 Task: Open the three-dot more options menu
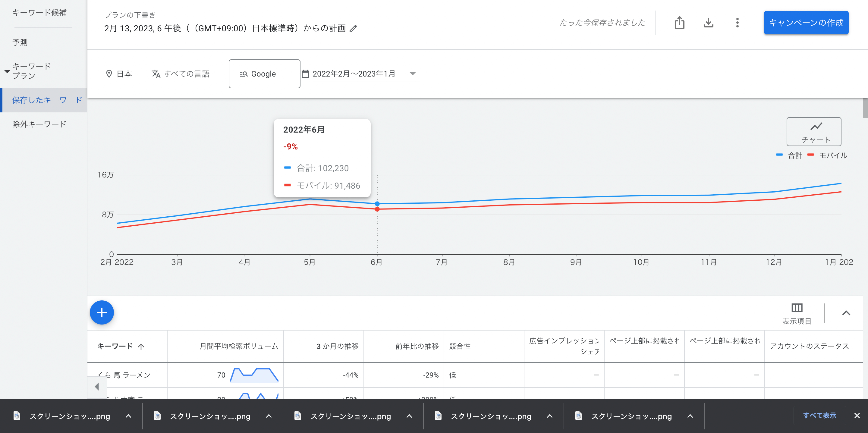(x=737, y=23)
